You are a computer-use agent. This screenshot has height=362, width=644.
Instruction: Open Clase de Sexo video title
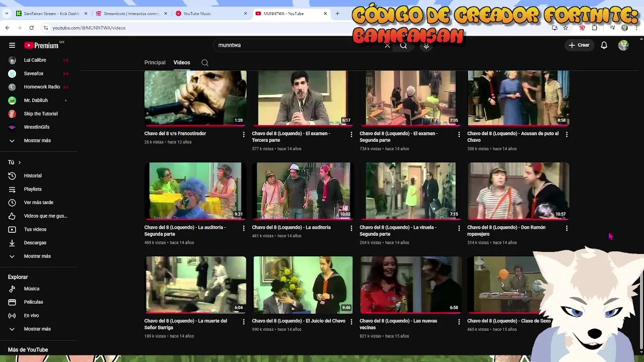[509, 321]
